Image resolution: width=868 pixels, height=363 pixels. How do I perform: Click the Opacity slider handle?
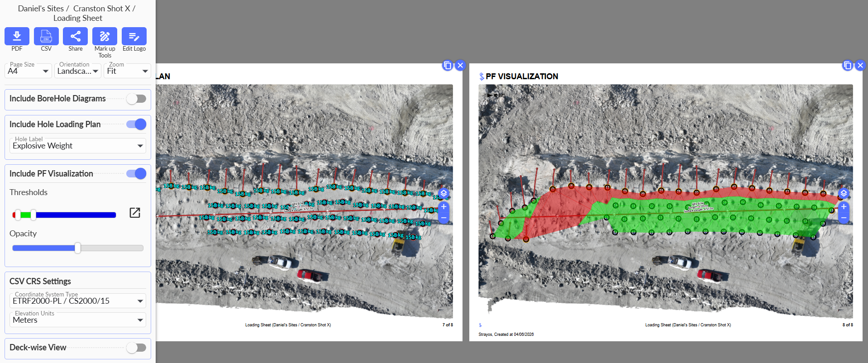78,248
